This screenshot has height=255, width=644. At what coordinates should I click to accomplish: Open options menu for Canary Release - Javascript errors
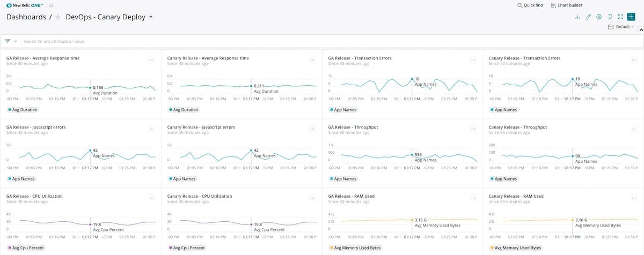tap(313, 129)
